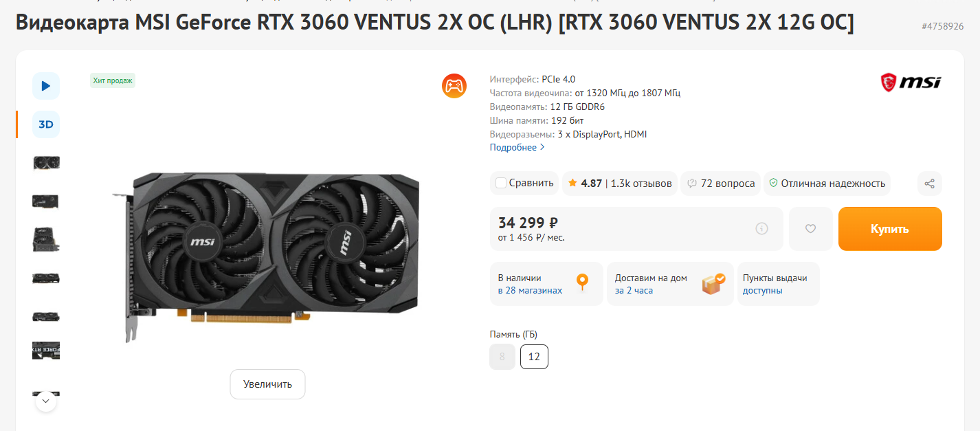The image size is (980, 431).
Task: Show more thumbnails with down chevron
Action: (x=46, y=400)
